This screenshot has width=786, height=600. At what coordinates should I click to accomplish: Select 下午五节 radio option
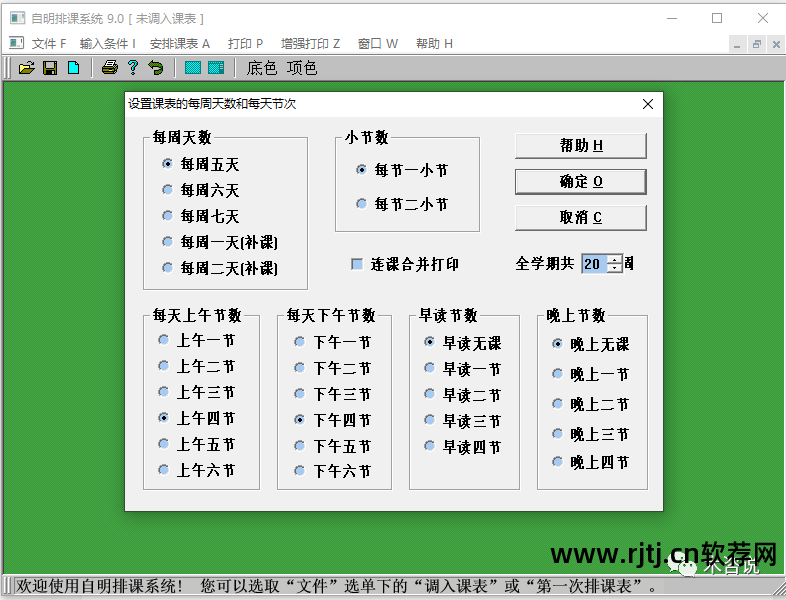pyautogui.click(x=333, y=446)
